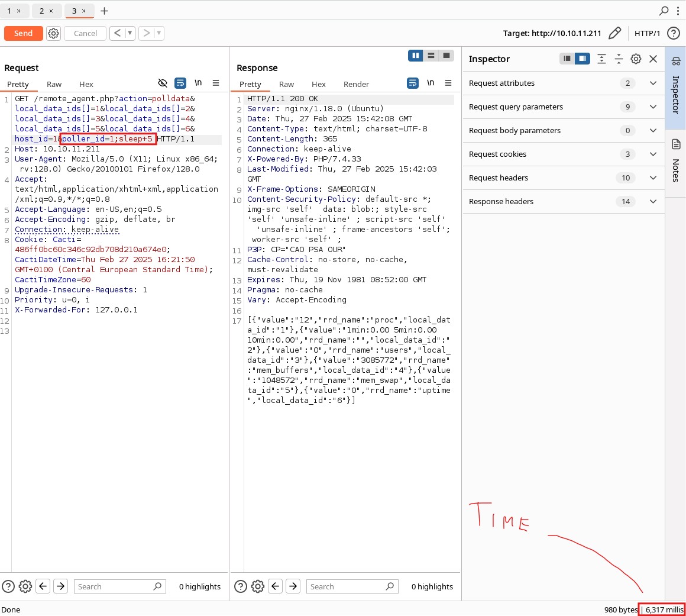Click the edit target pencil icon
Image resolution: width=686 pixels, height=616 pixels.
pyautogui.click(x=614, y=33)
